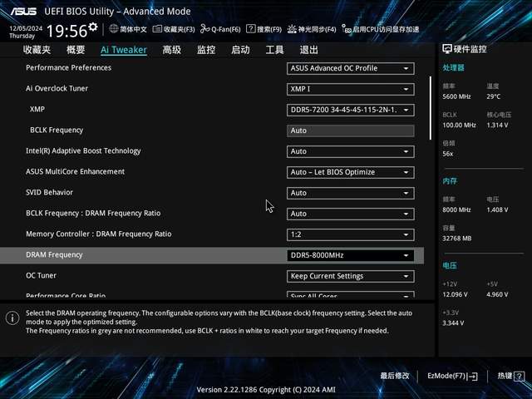The width and height of the screenshot is (532, 399).
Task: Open SVID Behavior dropdown
Action: (351, 193)
